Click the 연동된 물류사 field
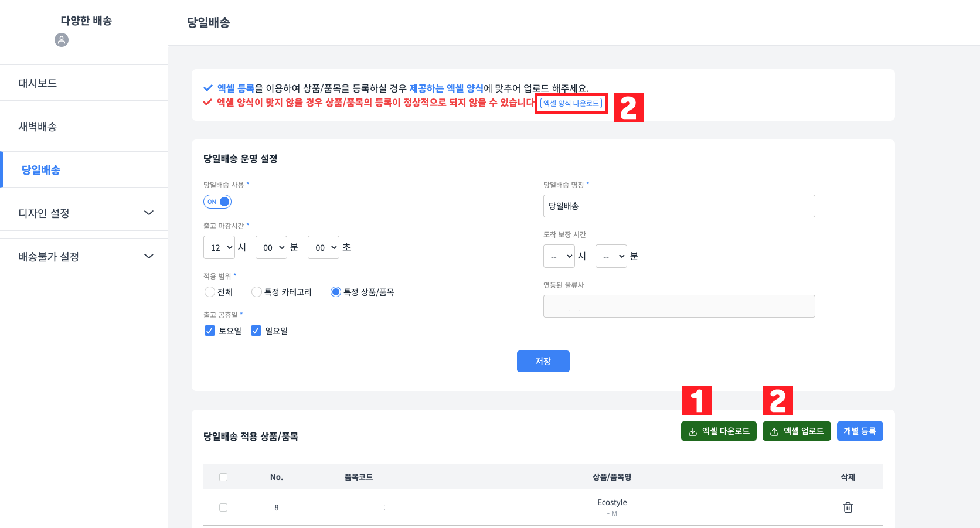The width and height of the screenshot is (980, 528). [679, 306]
